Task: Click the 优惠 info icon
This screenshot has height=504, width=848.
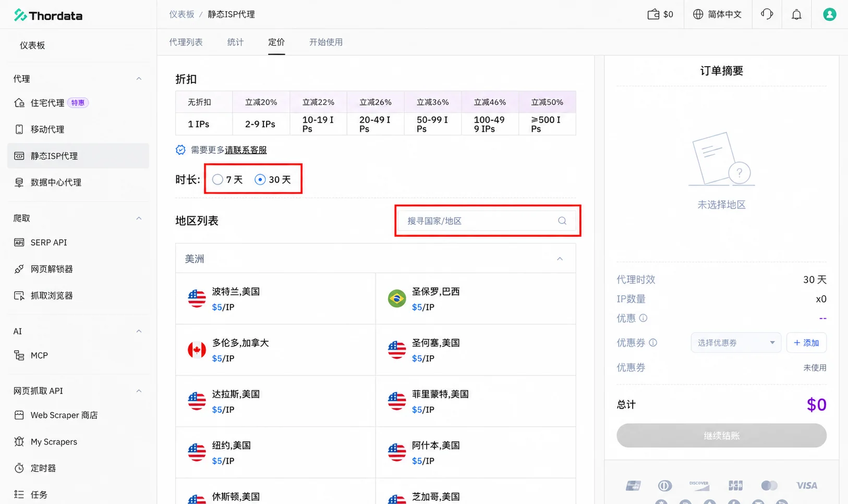Action: coord(643,318)
